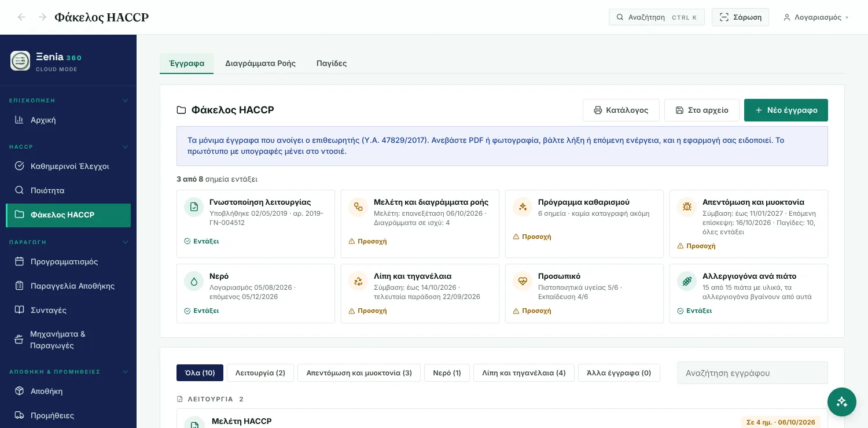
Task: Click the Προσοχή status on Μελέτη και διαγράμματα ροής
Action: [x=367, y=241]
